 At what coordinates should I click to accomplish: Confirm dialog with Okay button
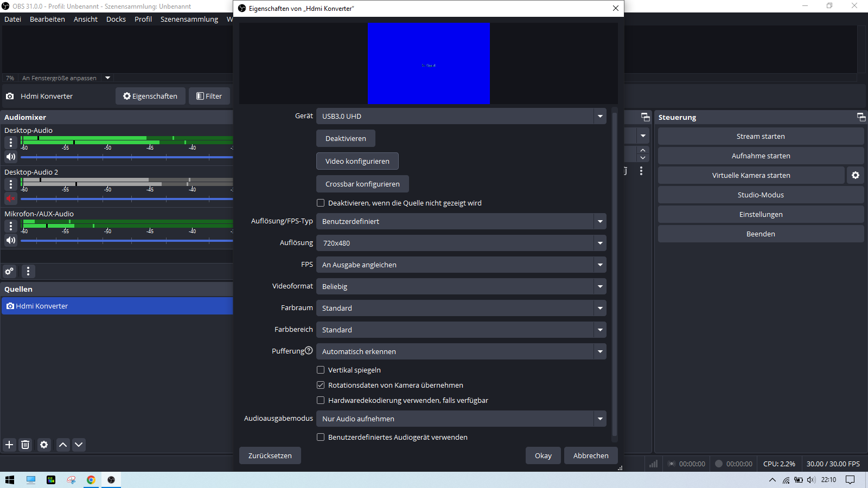point(543,455)
